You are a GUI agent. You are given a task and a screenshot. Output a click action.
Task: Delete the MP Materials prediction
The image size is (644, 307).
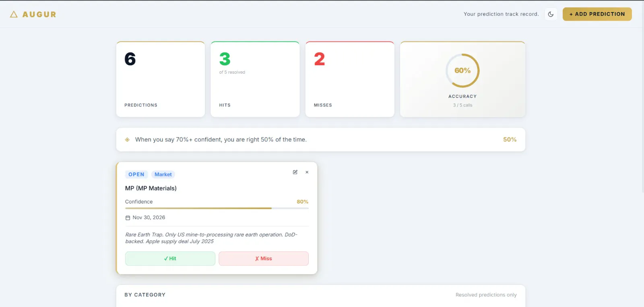[307, 172]
